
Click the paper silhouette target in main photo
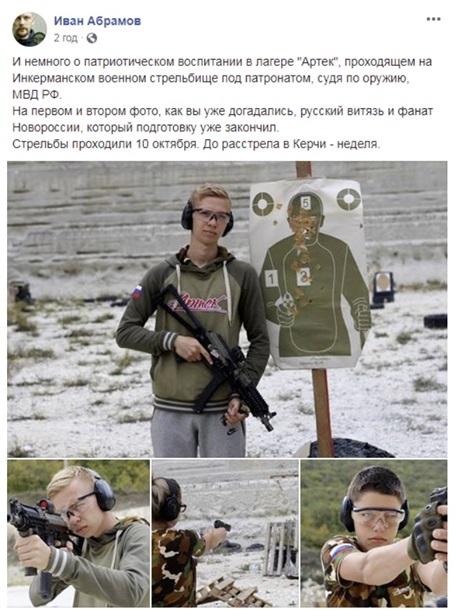tap(309, 274)
